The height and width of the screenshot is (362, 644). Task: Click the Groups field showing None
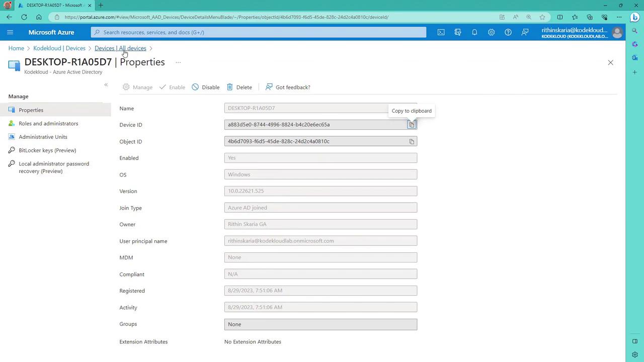click(x=320, y=324)
